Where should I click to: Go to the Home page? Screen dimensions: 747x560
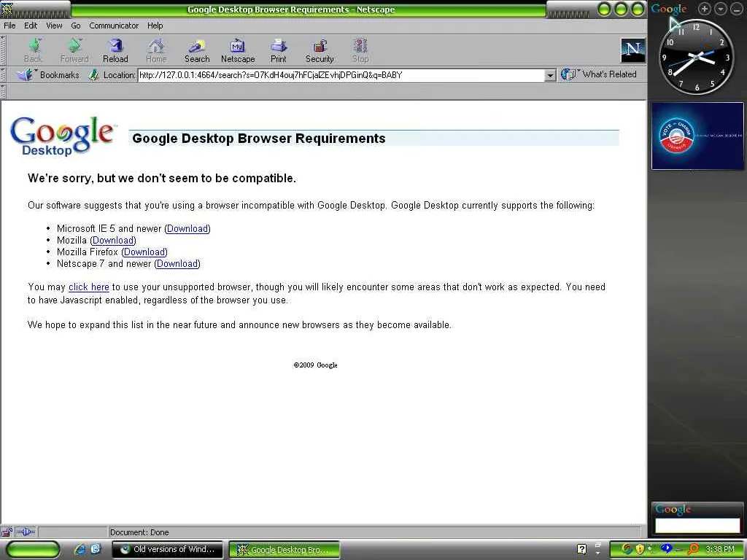156,51
